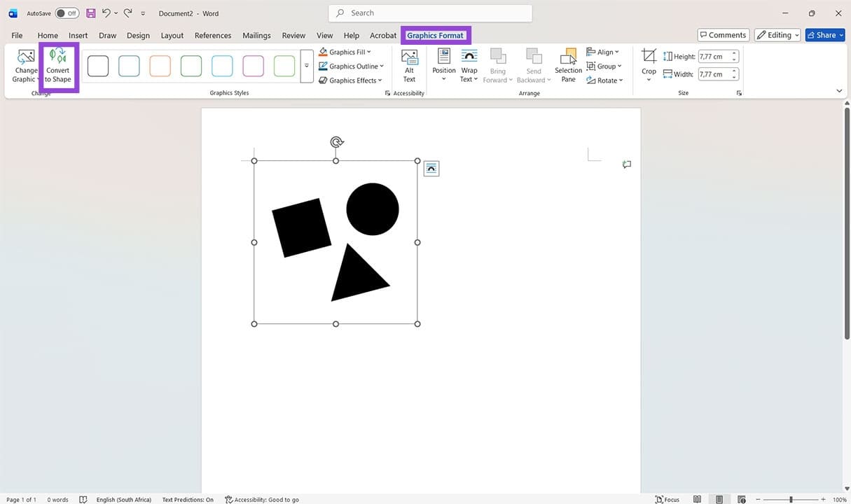Viewport: 851px width, 504px height.
Task: Click the Layout Options icon beside the graphic
Action: (x=431, y=168)
